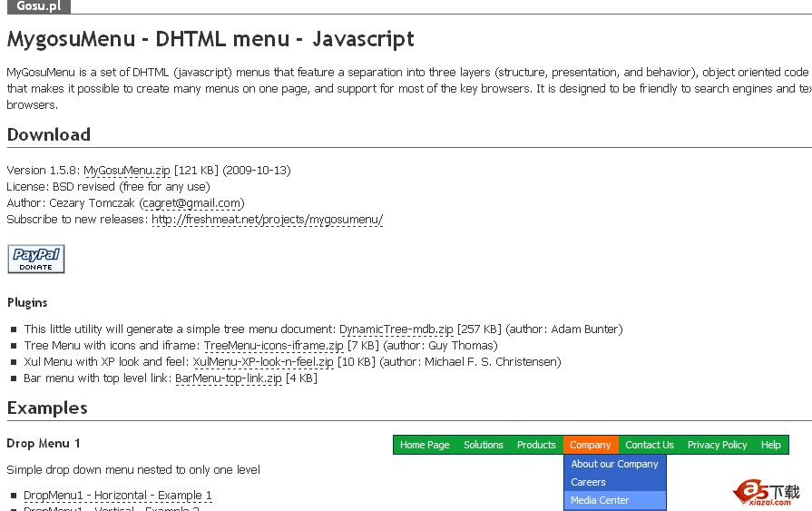Choose Careers in the Company submenu
The width and height of the screenshot is (812, 511).
615,482
